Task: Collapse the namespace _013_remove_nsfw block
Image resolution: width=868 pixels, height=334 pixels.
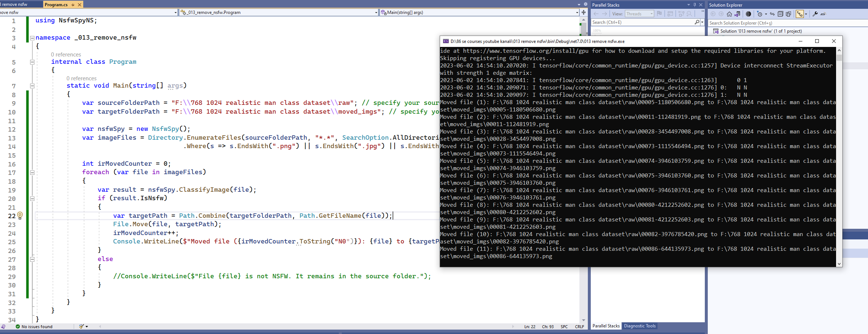Action: click(x=32, y=38)
